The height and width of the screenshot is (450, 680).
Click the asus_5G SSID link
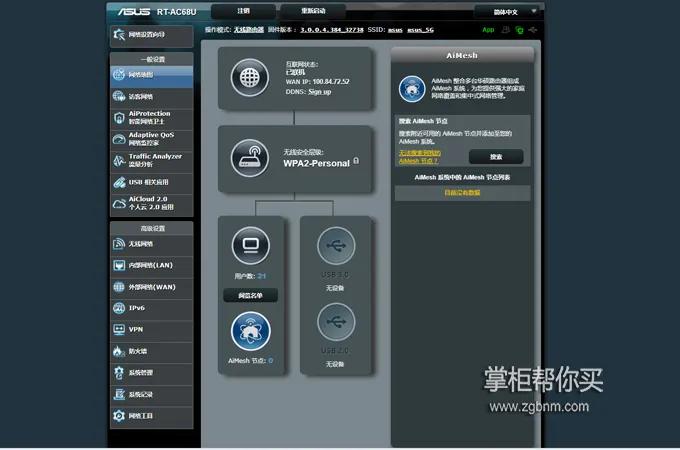tap(420, 30)
